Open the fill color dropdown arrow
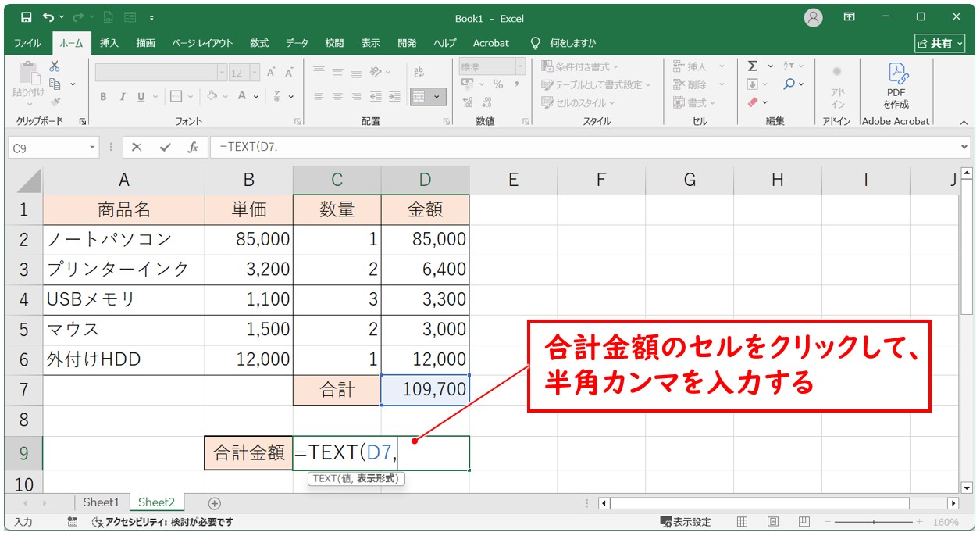The image size is (980, 536). pos(227,97)
